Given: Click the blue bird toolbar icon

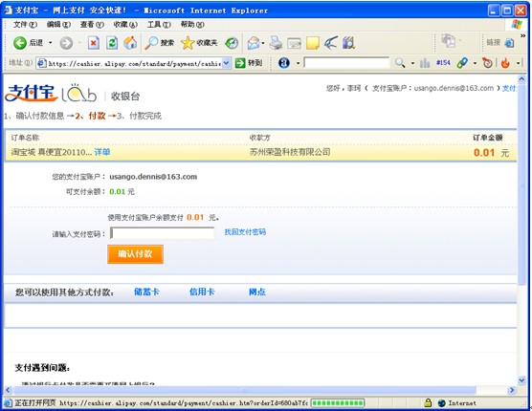Looking at the screenshot, I should click(x=330, y=43).
